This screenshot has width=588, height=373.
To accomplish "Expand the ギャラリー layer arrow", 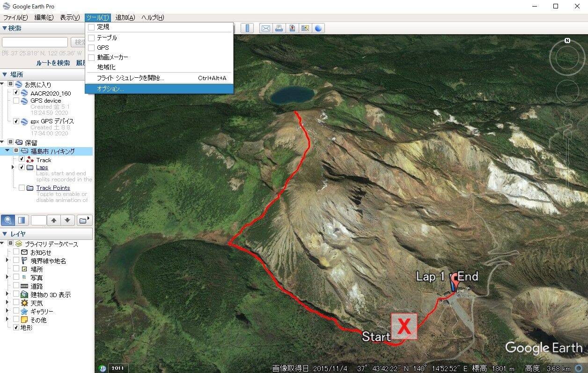I will [7, 311].
